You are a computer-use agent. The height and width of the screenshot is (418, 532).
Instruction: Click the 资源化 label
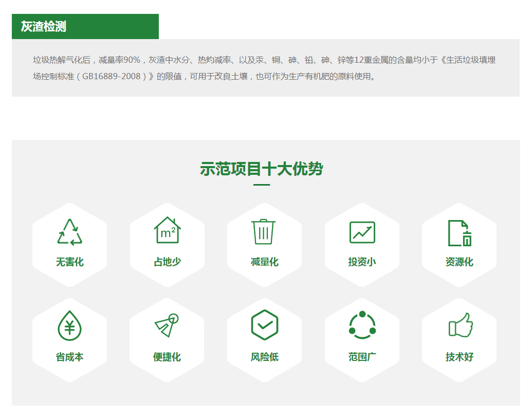click(x=459, y=262)
